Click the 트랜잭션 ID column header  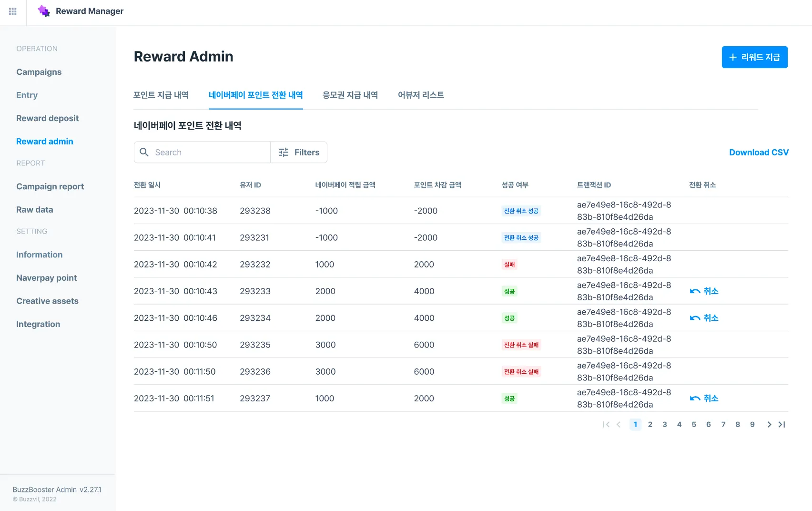pyautogui.click(x=594, y=185)
